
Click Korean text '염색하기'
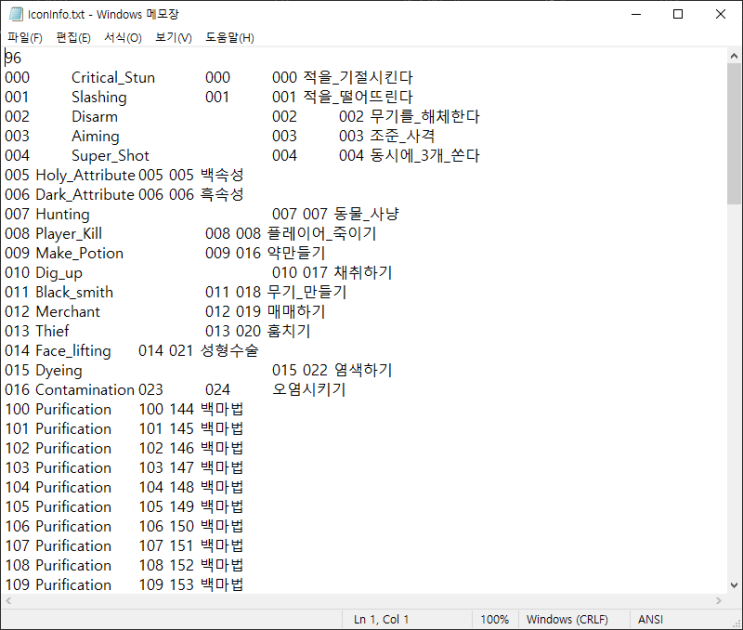tap(363, 370)
